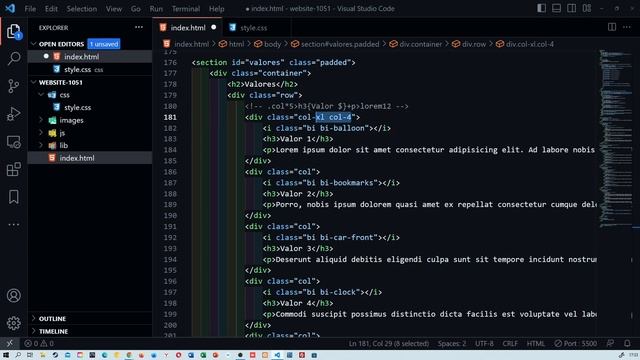
Task: Toggle the primary side bar layout icon
Action: (x=541, y=8)
